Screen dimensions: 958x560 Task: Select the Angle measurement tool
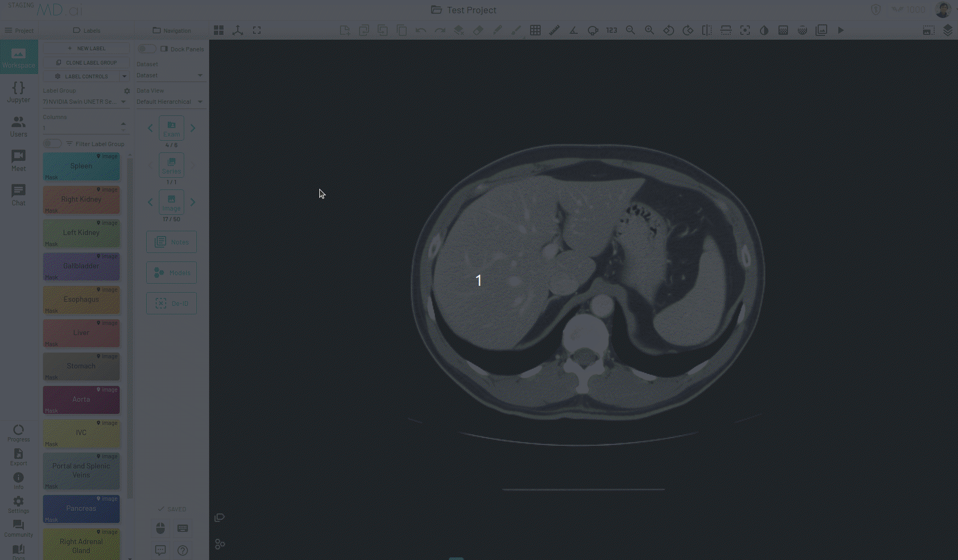pos(574,30)
